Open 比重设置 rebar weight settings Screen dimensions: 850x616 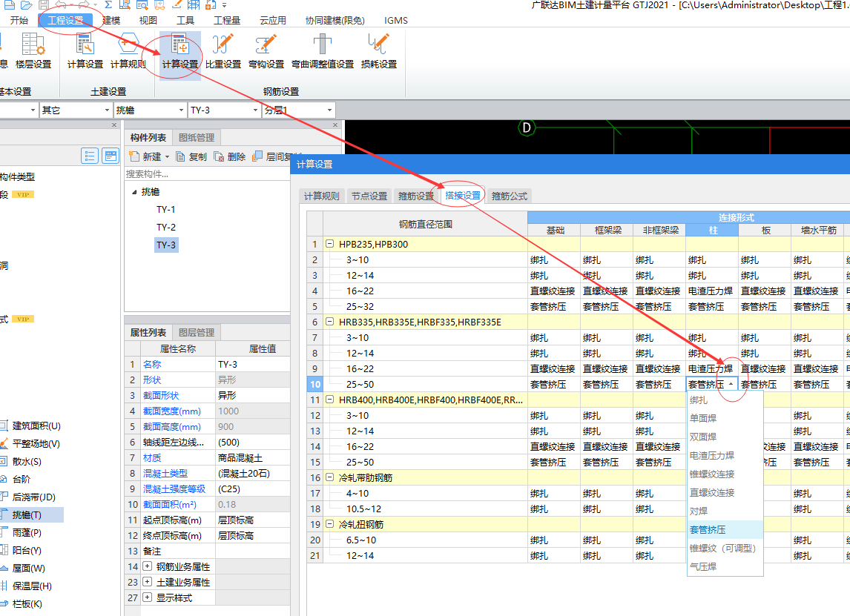[x=223, y=51]
